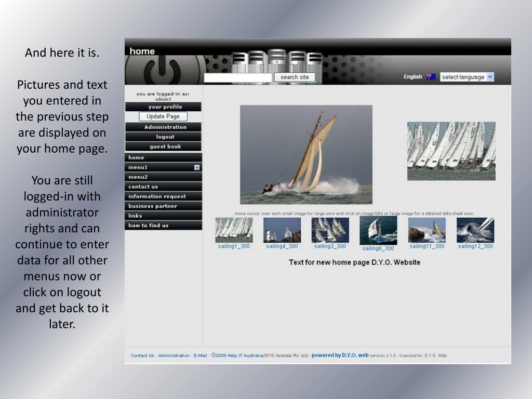Click the English language label

click(x=413, y=77)
